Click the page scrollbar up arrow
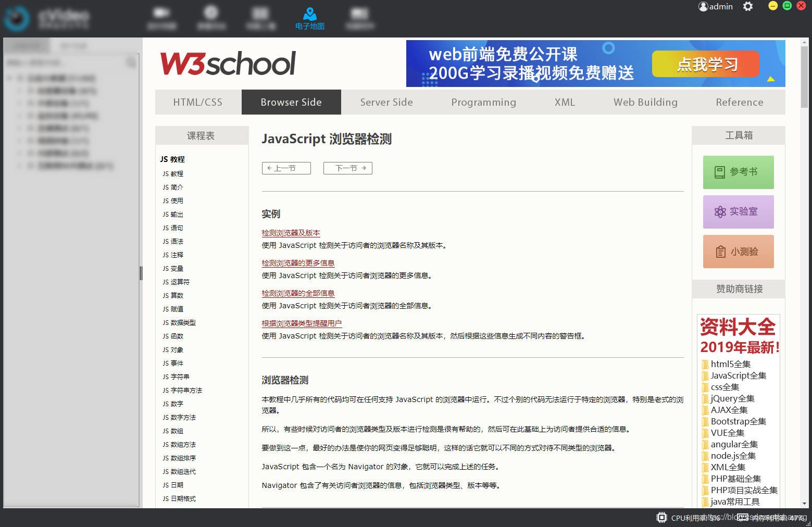Screen dimensions: 812x527 pos(805,41)
